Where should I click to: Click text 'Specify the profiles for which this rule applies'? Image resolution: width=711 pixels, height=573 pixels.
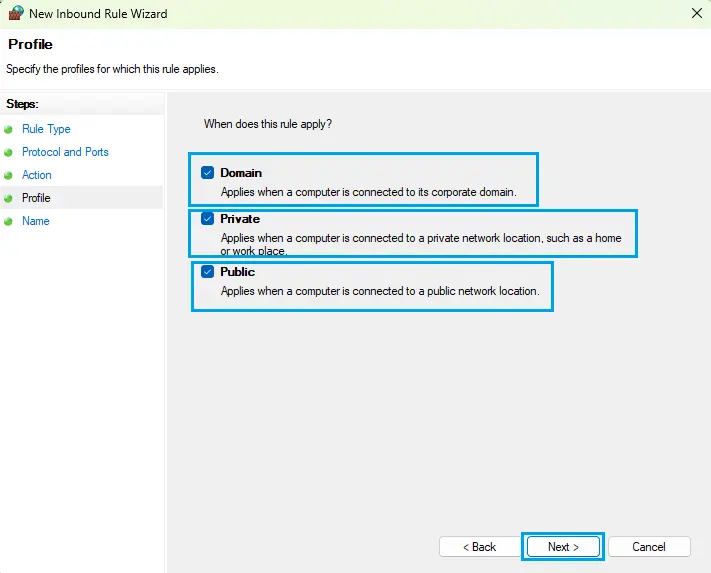point(112,69)
